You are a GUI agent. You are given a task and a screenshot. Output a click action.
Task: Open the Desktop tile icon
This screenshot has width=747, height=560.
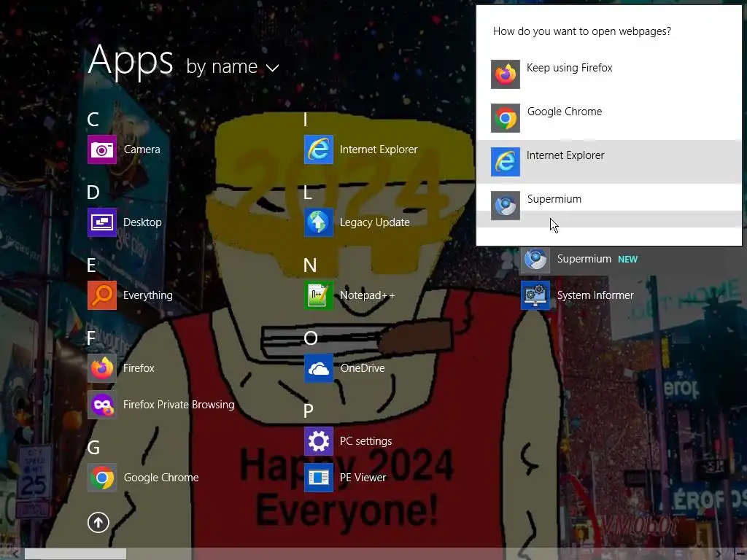pyautogui.click(x=102, y=222)
